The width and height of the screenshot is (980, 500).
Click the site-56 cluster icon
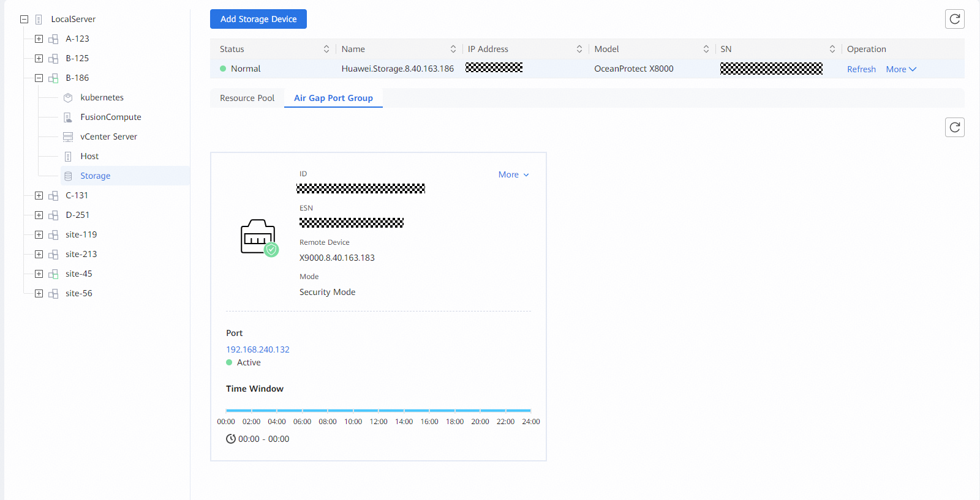click(x=53, y=294)
